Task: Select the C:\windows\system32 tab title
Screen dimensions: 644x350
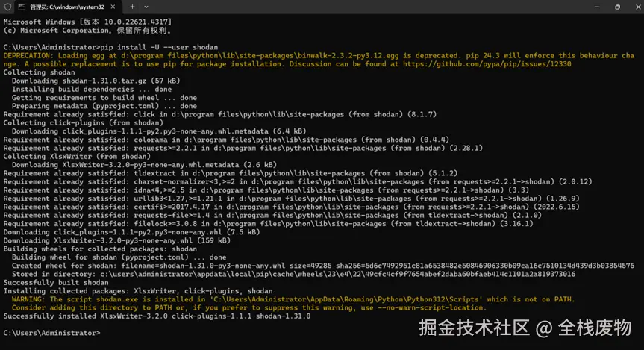Action: coord(67,7)
